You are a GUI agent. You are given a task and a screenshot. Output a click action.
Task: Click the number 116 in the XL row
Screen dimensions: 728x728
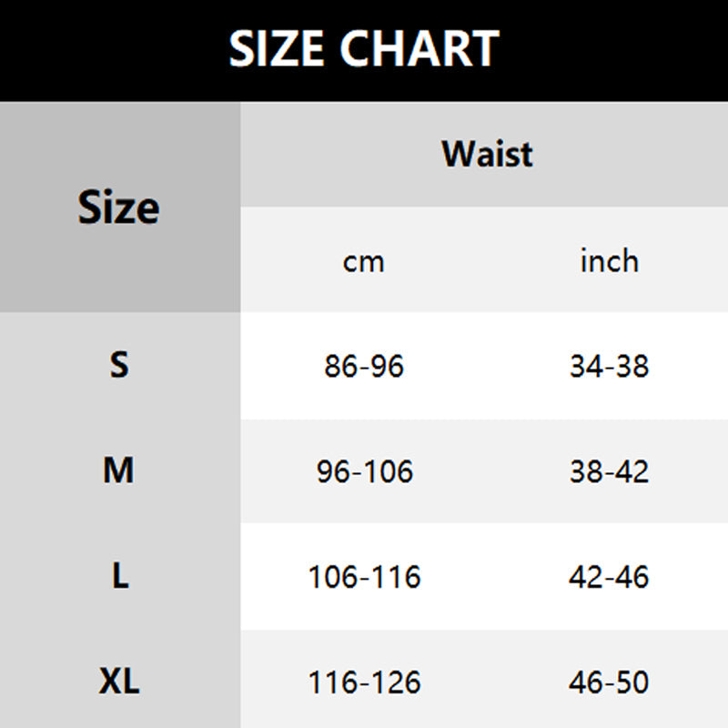point(332,682)
